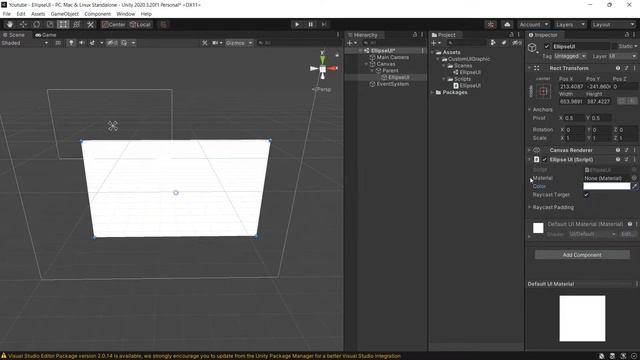Toggle scene audio speaker icon

tap(82, 43)
